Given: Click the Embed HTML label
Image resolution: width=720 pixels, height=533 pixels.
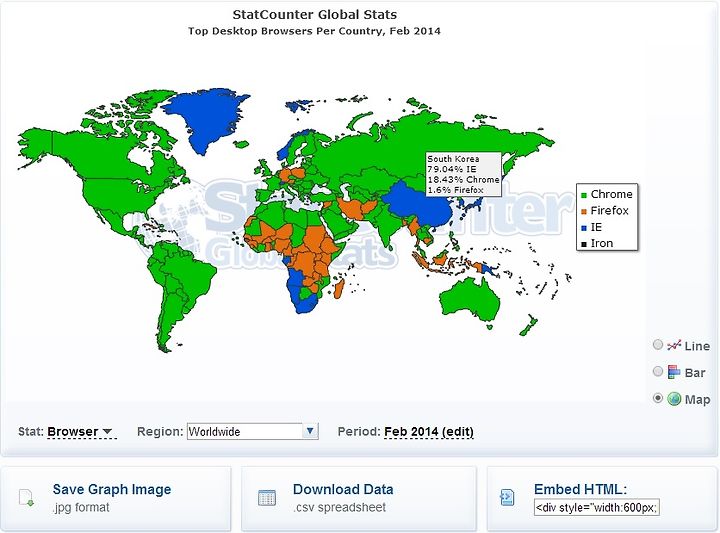Looking at the screenshot, I should click(x=580, y=489).
